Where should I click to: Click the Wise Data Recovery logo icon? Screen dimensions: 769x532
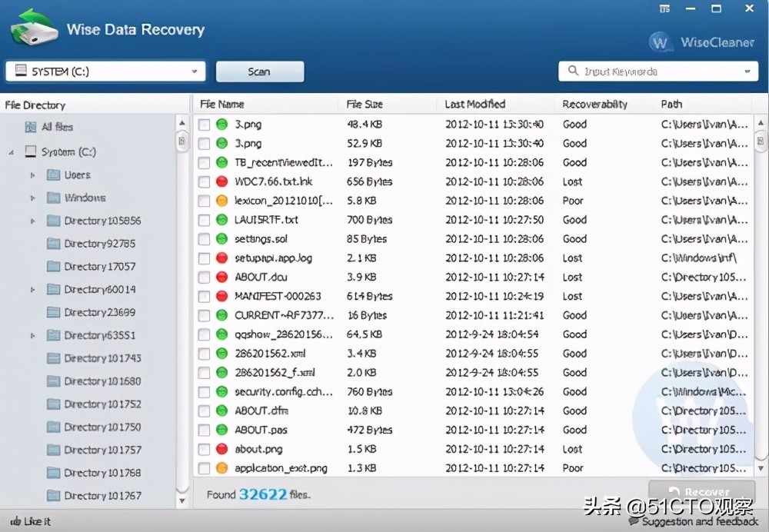pos(33,28)
